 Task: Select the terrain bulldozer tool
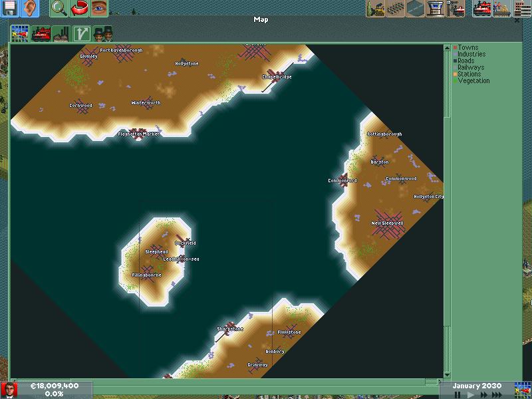tap(376, 8)
